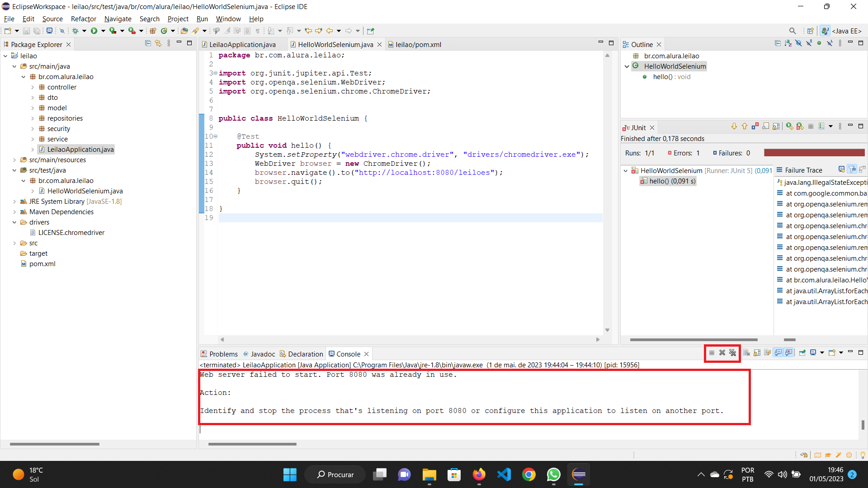Viewport: 868px width, 488px height.
Task: Toggle Hide Local Types in Outline
Action: click(x=830, y=43)
